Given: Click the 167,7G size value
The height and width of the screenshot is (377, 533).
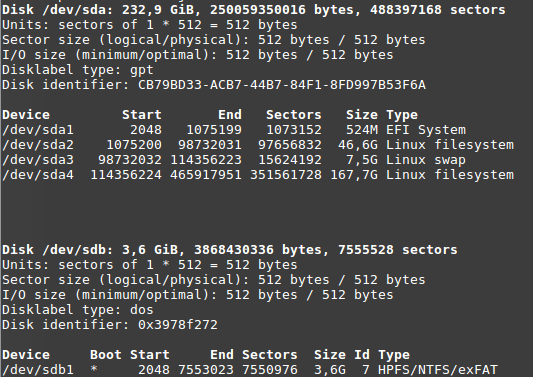Looking at the screenshot, I should coord(354,175).
